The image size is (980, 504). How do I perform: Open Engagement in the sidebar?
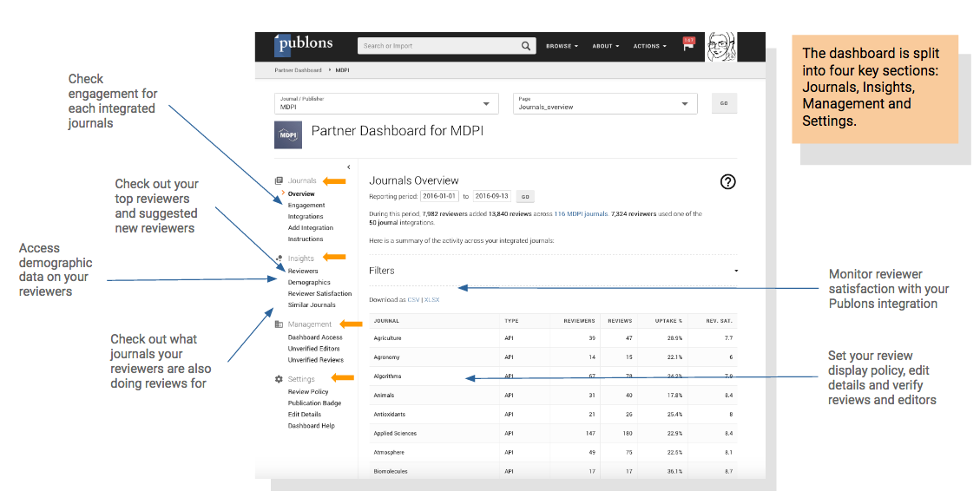point(306,205)
